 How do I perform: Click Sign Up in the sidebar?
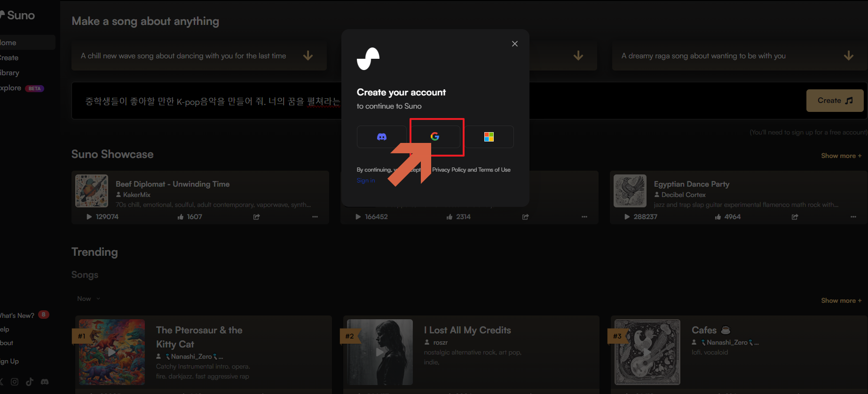tap(9, 361)
